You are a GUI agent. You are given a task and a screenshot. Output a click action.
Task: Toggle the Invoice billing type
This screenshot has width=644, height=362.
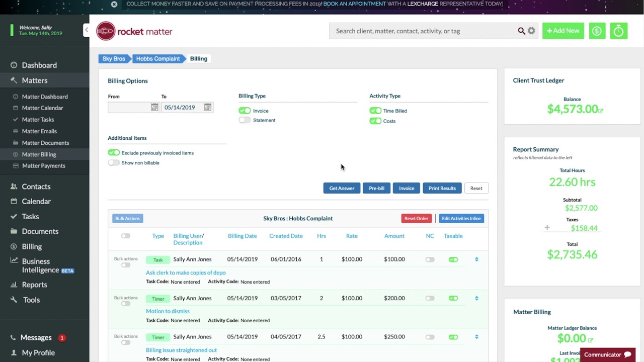(x=245, y=111)
